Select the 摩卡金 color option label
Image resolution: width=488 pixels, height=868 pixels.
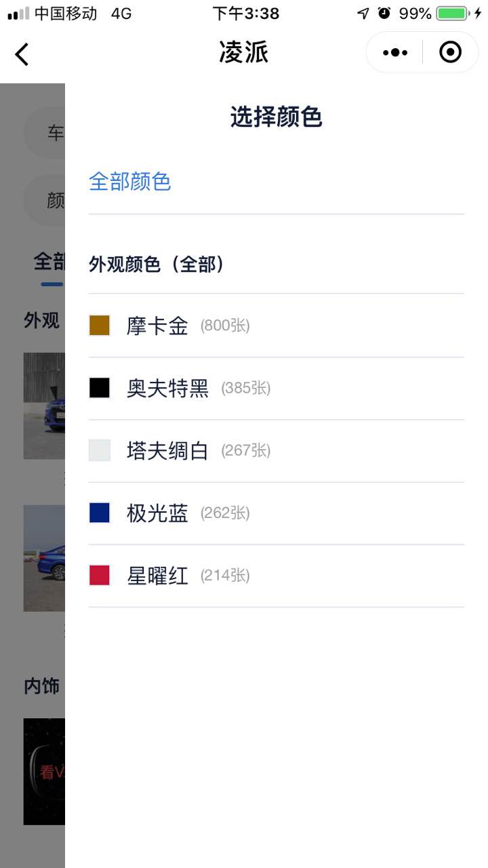(157, 326)
